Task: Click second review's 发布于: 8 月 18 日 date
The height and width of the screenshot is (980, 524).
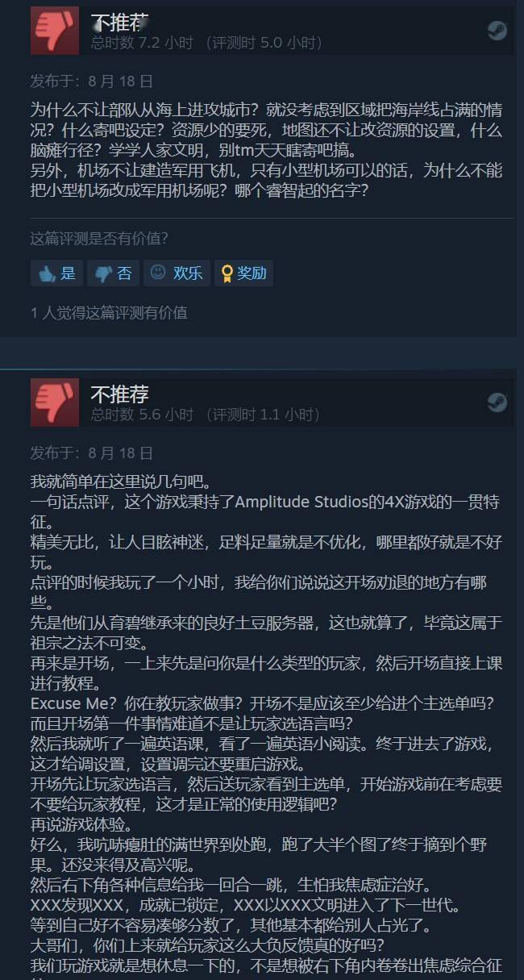Action: click(x=91, y=453)
